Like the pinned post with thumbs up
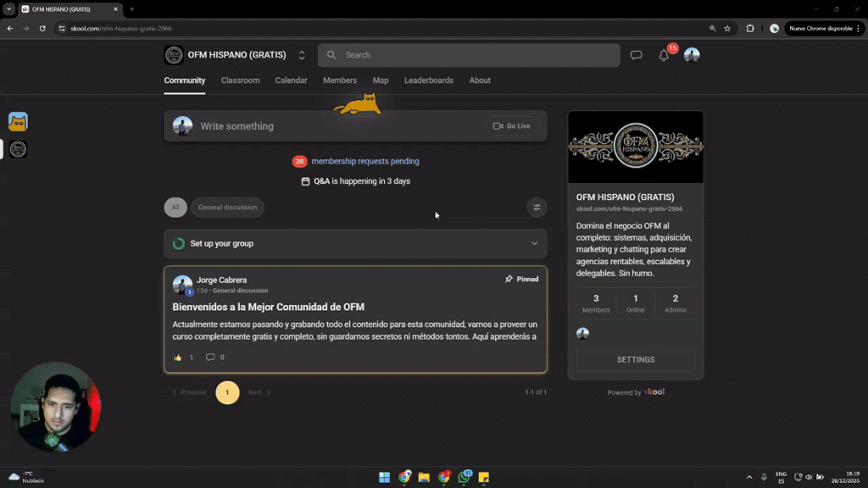Viewport: 868px width, 488px height. point(178,358)
